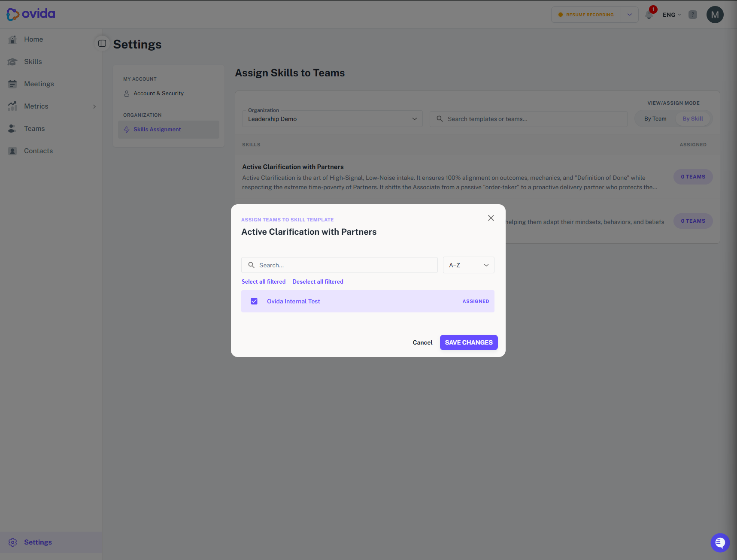The height and width of the screenshot is (560, 737).
Task: Switch to By Skill view mode
Action: click(693, 119)
